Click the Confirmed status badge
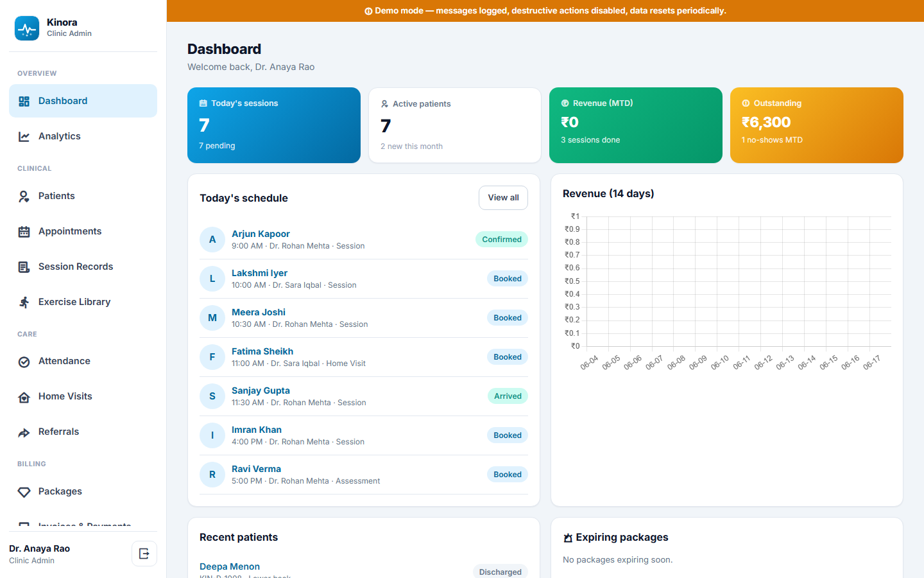924x578 pixels. click(x=502, y=240)
